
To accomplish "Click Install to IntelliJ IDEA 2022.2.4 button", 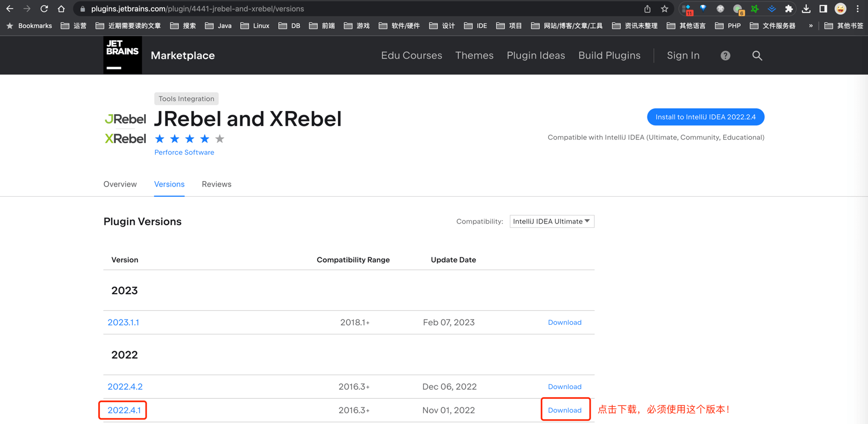I will pos(705,117).
